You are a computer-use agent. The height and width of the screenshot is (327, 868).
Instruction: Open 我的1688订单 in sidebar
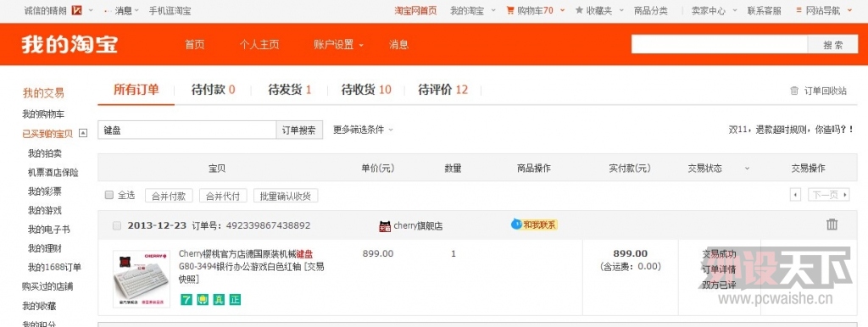pyautogui.click(x=54, y=267)
